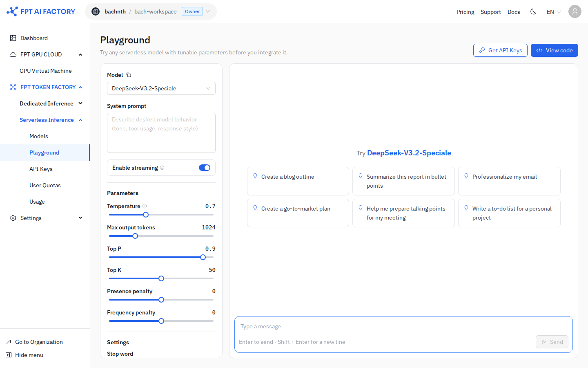Open the workspace switcher dropdown chevron
This screenshot has height=368, width=588.
pyautogui.click(x=208, y=11)
